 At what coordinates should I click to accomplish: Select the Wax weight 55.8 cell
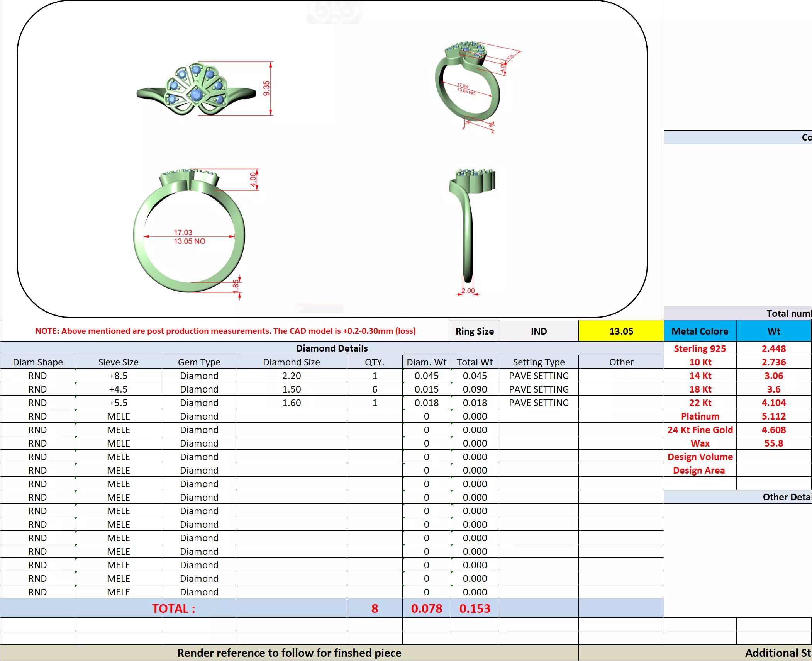coord(773,443)
